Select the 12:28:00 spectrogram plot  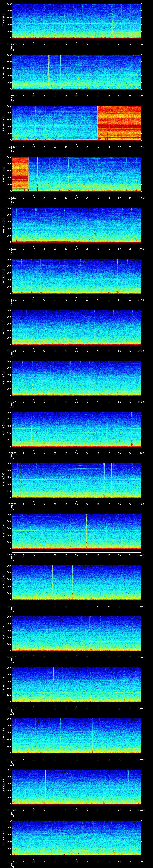tap(76, 736)
